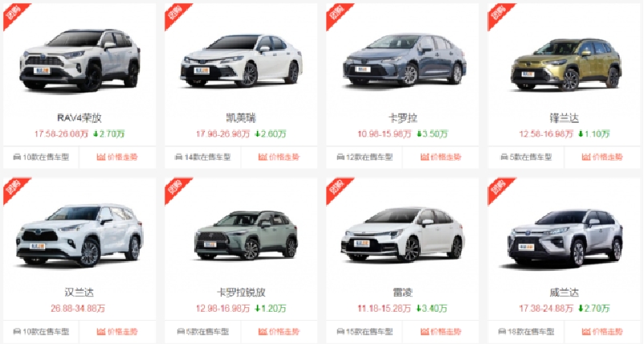Click the green price drop arrow for 锋兰达
Screen dimensions: 644x344
click(x=581, y=134)
